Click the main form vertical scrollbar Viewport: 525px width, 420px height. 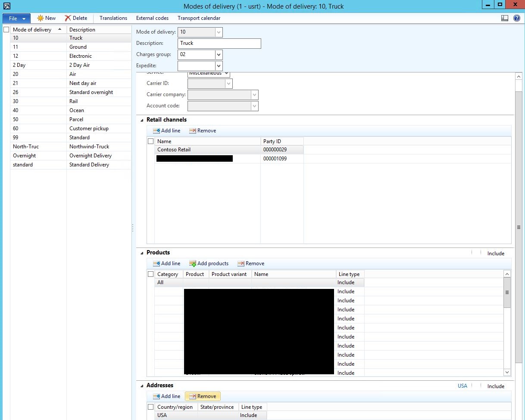click(519, 227)
